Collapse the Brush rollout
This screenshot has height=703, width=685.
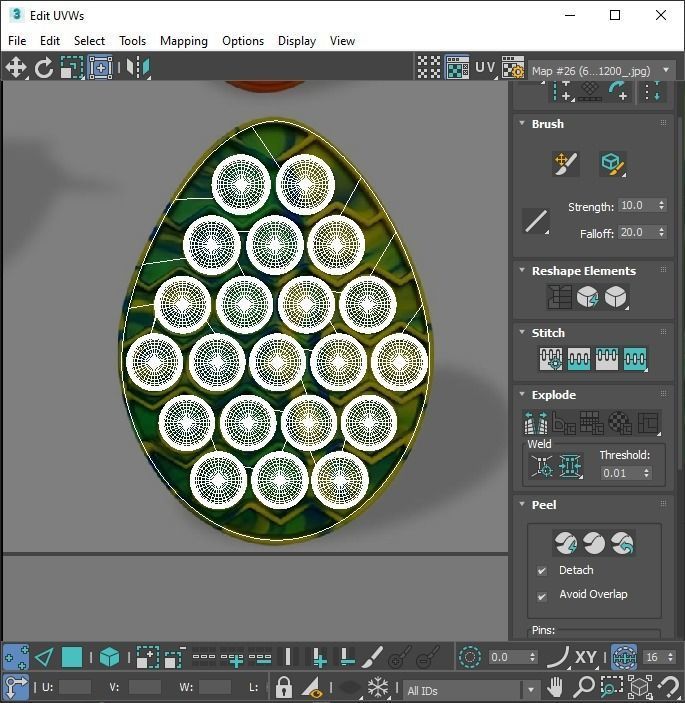[x=522, y=123]
